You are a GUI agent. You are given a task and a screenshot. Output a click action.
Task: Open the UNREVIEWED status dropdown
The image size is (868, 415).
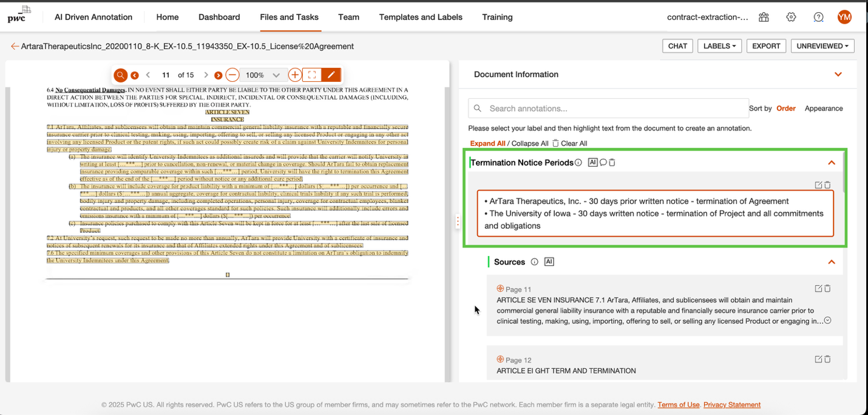click(x=822, y=46)
